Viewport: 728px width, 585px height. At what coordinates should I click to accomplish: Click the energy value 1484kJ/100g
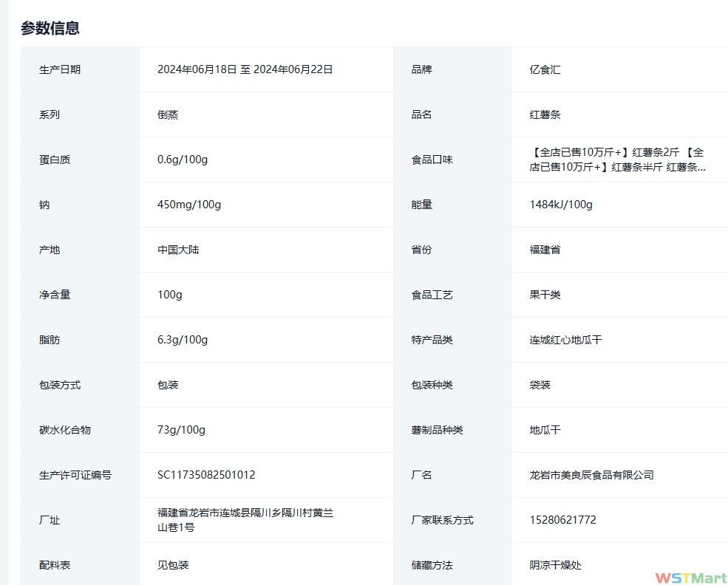point(561,205)
